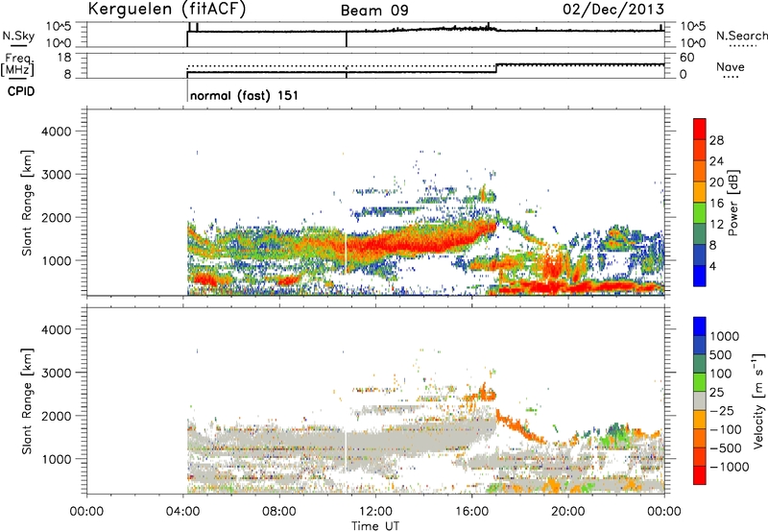This screenshot has height=532, width=768.
Task: Select the "N.Sky" axis label
Action: pyautogui.click(x=18, y=36)
